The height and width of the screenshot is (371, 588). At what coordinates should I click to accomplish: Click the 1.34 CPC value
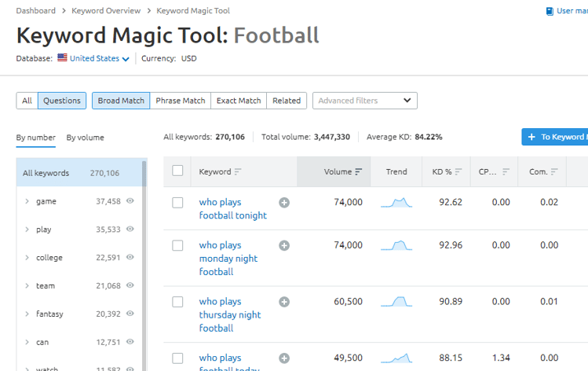[x=501, y=358]
